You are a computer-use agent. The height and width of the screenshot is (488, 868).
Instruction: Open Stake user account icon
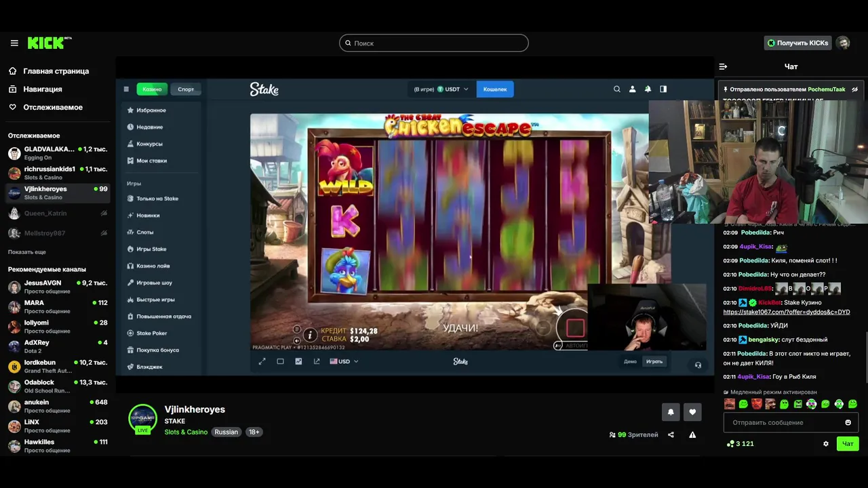(633, 89)
